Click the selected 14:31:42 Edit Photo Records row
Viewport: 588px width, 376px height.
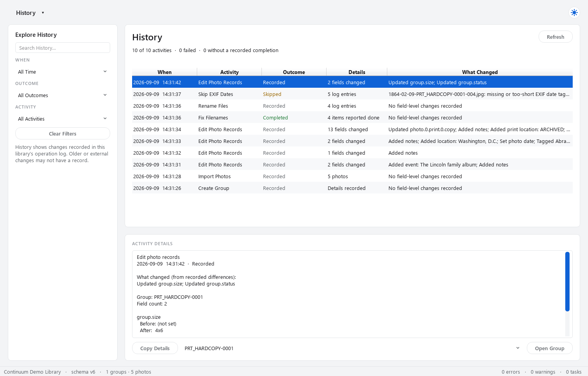pos(352,82)
